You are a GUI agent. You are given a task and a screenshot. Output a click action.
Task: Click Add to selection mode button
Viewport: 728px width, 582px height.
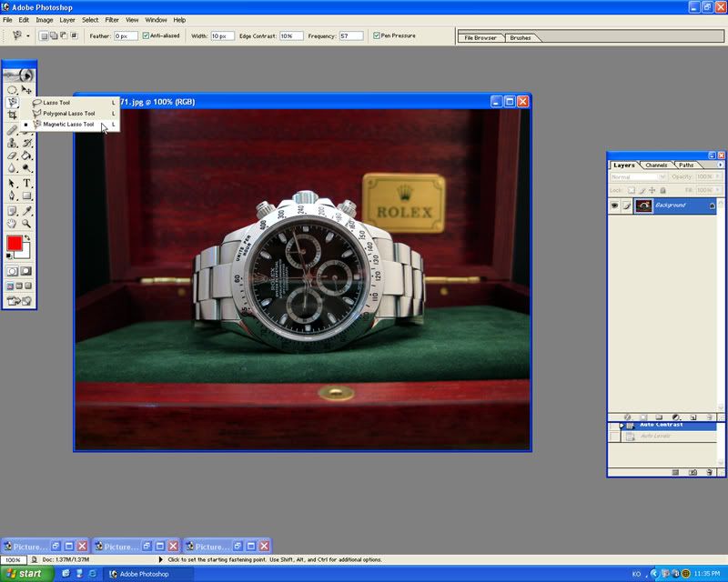pyautogui.click(x=54, y=35)
